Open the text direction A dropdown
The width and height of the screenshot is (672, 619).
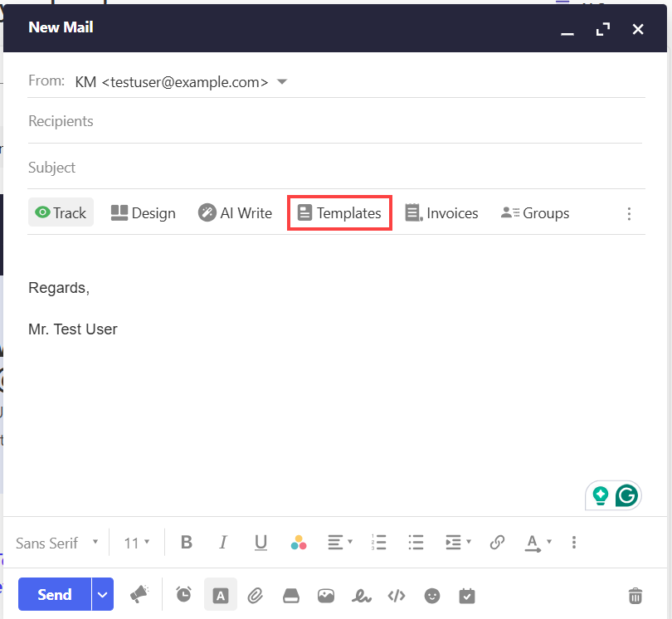(x=538, y=543)
